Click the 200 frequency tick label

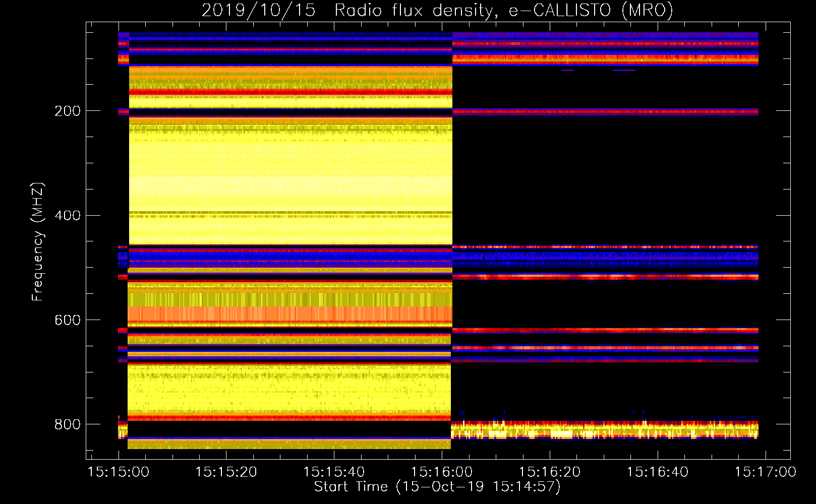coord(68,111)
